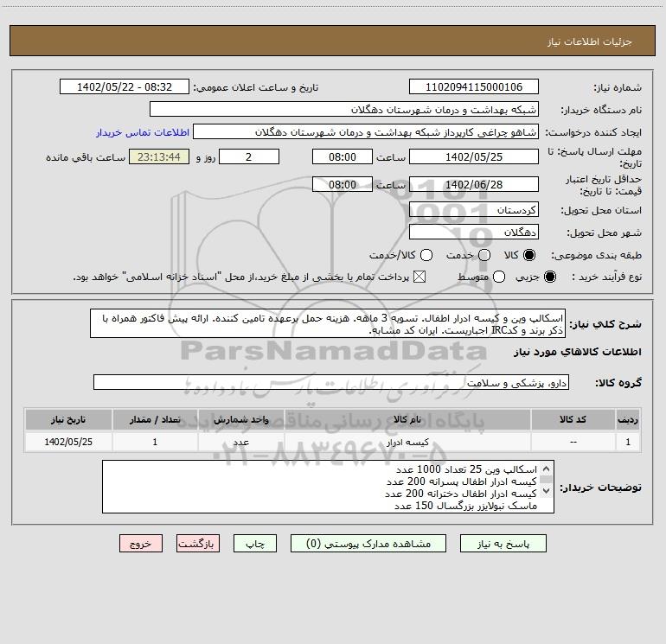Select the خدمت radio button
666x644 pixels.
484,255
